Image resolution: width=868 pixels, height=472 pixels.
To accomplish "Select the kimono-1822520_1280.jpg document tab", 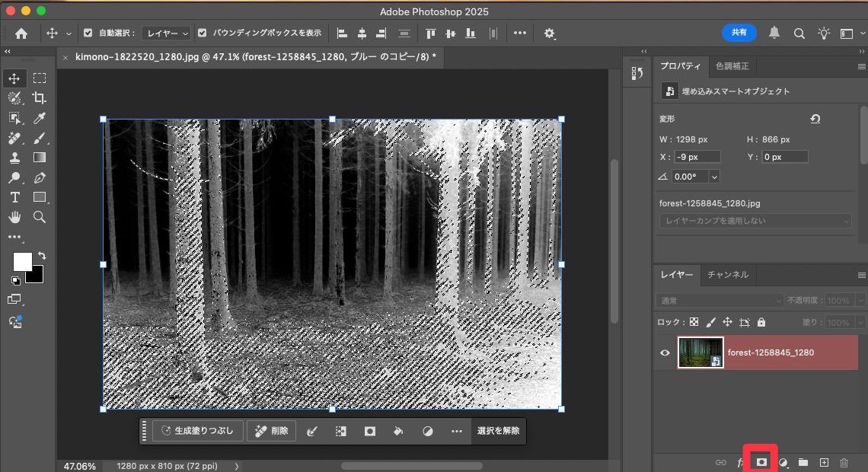I will pyautogui.click(x=255, y=57).
